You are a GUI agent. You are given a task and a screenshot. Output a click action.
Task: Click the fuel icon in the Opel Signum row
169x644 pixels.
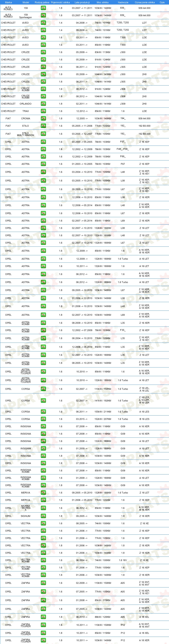tap(43, 516)
